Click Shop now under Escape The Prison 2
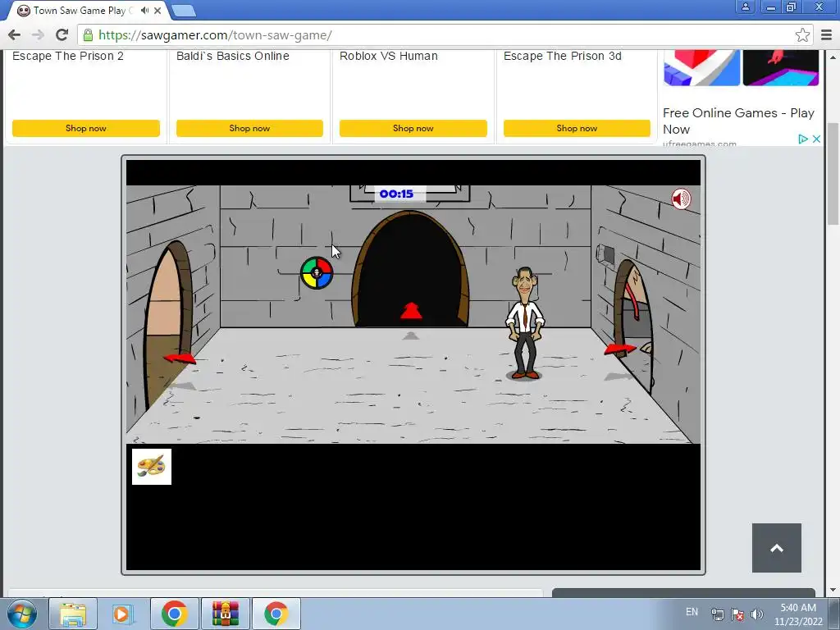 click(x=85, y=128)
